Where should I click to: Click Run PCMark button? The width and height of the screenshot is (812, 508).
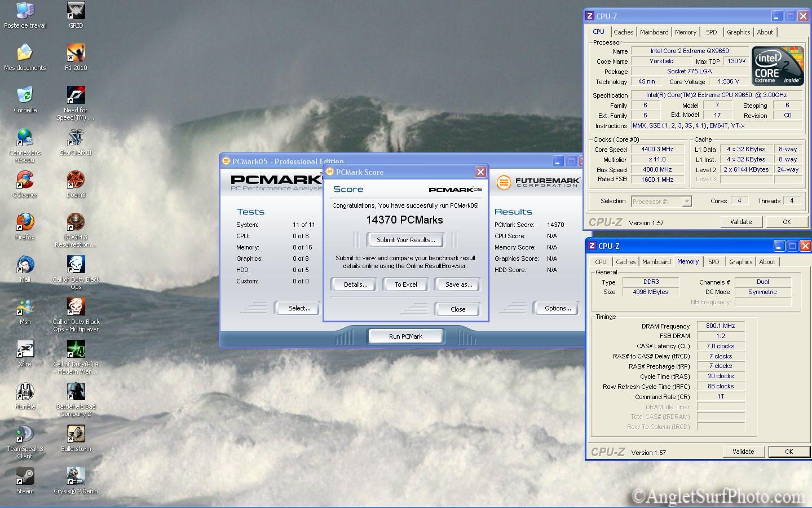point(405,336)
